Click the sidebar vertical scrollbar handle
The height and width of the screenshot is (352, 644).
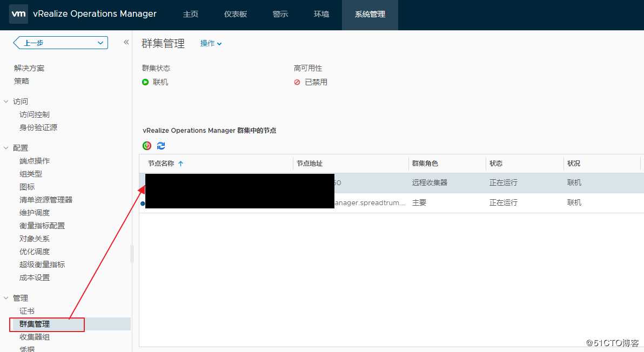point(132,254)
